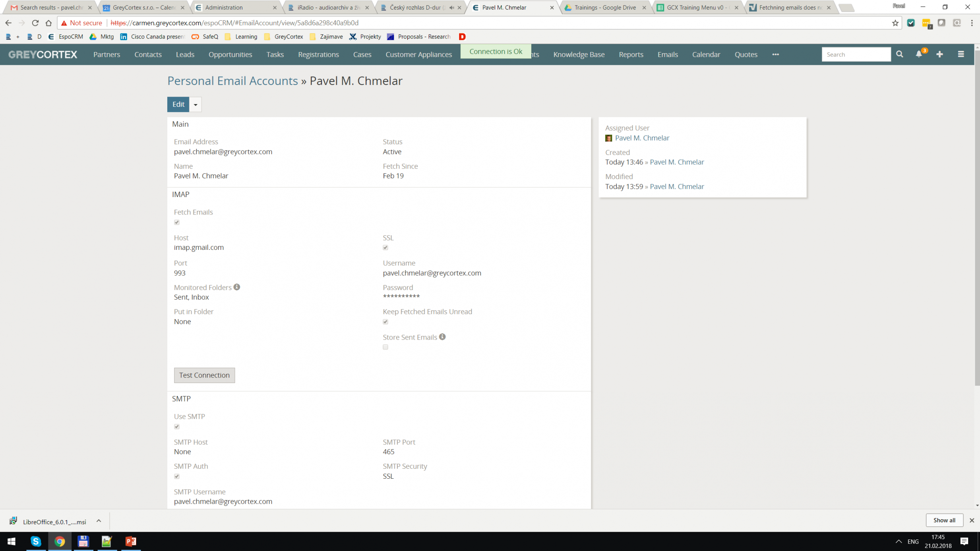Go to Knowledge Base tab

point(579,54)
